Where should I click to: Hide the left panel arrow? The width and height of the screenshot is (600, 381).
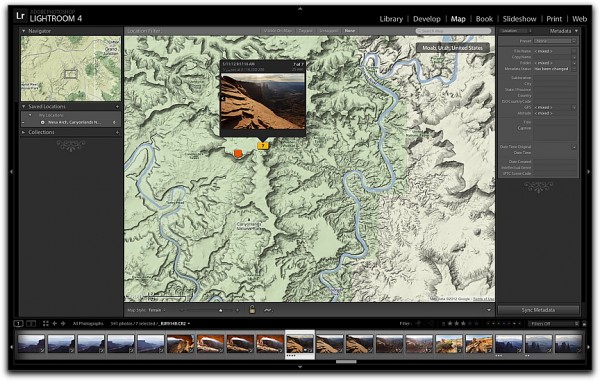click(11, 172)
